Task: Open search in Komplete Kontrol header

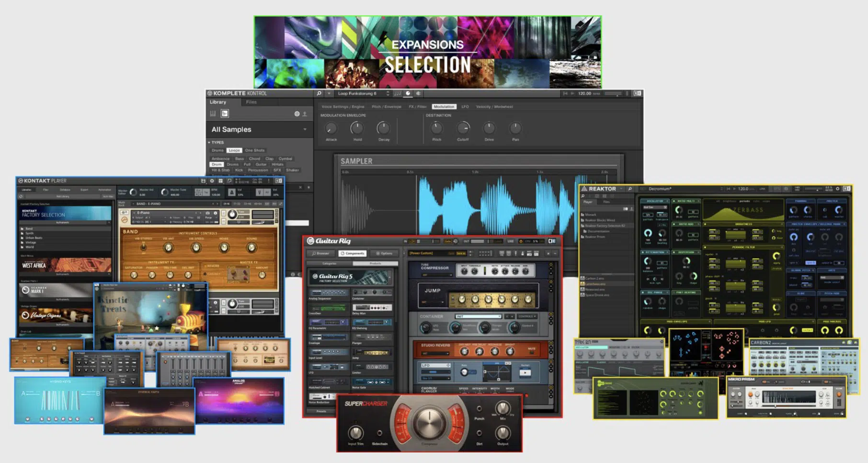Action: 319,93
